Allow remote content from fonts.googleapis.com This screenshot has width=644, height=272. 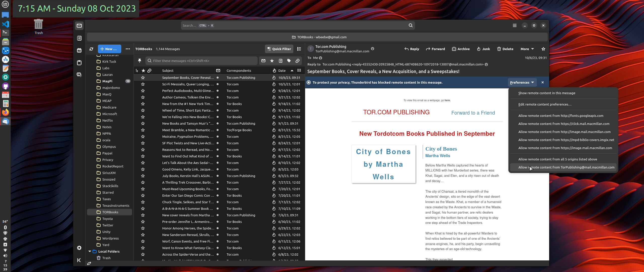tap(563, 116)
